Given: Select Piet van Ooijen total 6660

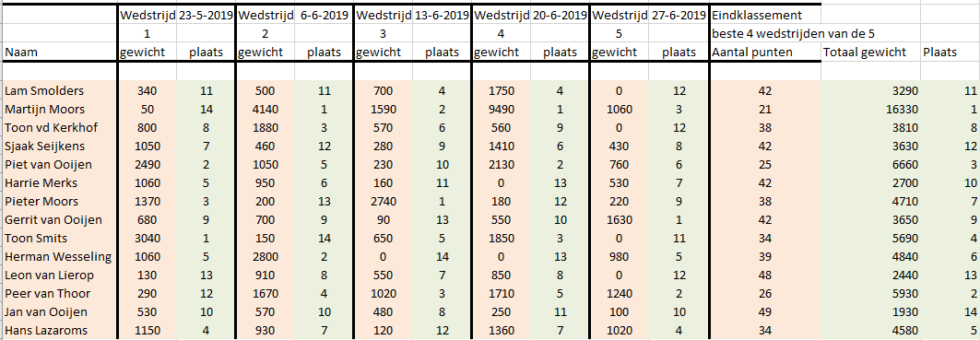Looking at the screenshot, I should tap(870, 164).
